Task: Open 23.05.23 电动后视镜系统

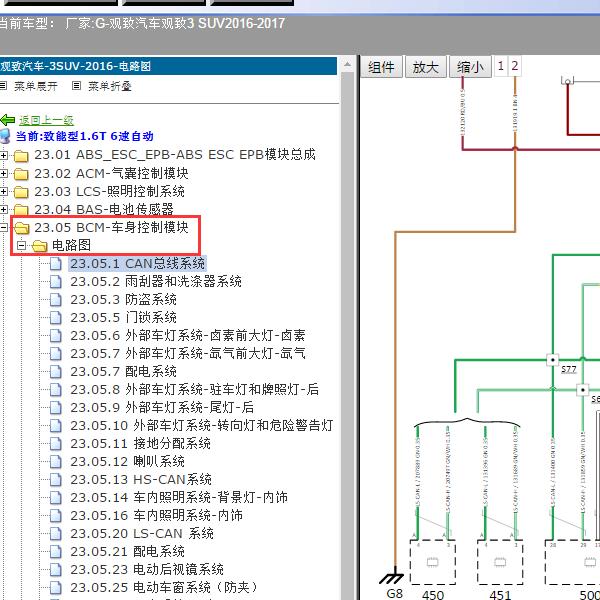Action: 147,569
